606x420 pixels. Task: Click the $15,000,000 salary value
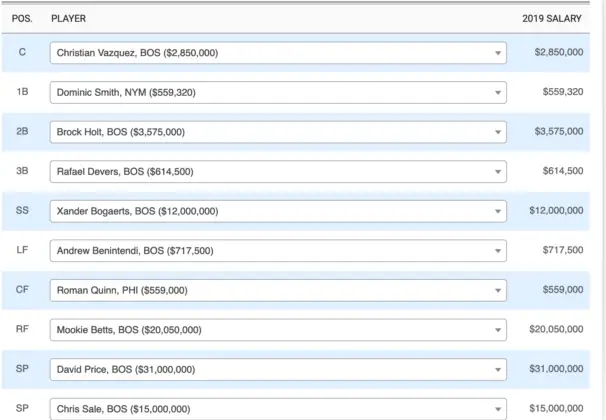pos(557,408)
